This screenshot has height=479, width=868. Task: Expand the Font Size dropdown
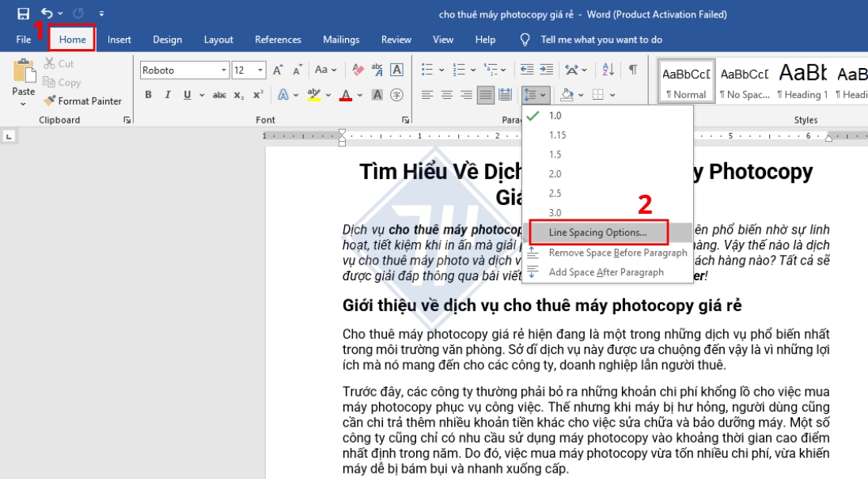point(261,70)
